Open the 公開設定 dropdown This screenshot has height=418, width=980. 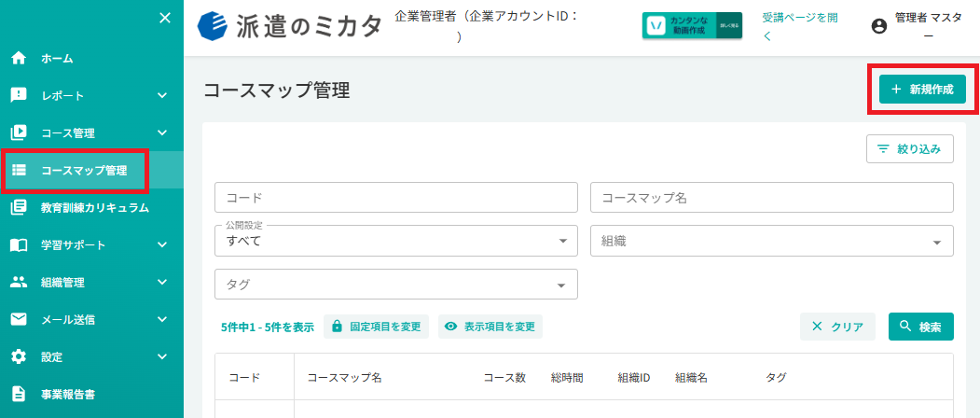coord(396,241)
